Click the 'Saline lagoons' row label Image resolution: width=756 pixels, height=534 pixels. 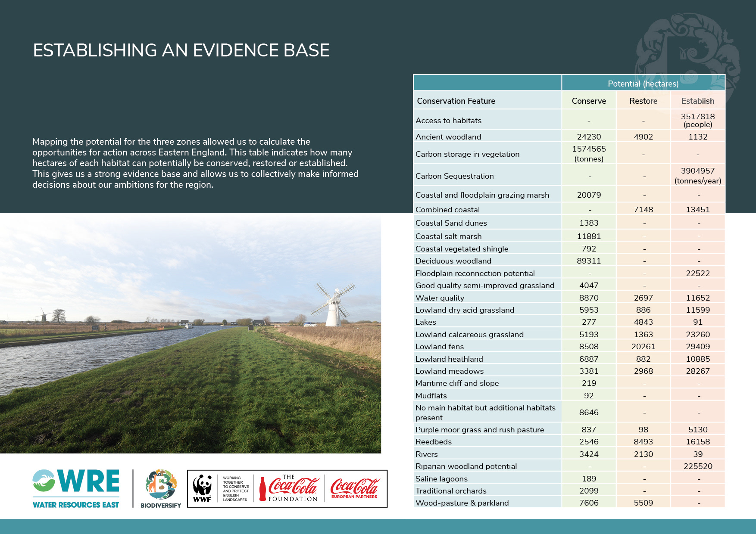click(x=441, y=479)
